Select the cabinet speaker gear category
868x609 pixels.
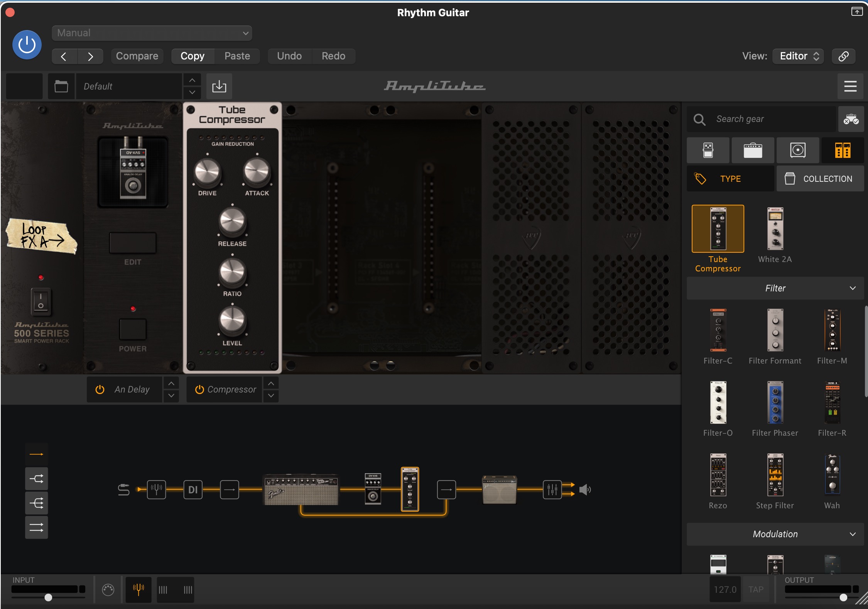coord(797,150)
